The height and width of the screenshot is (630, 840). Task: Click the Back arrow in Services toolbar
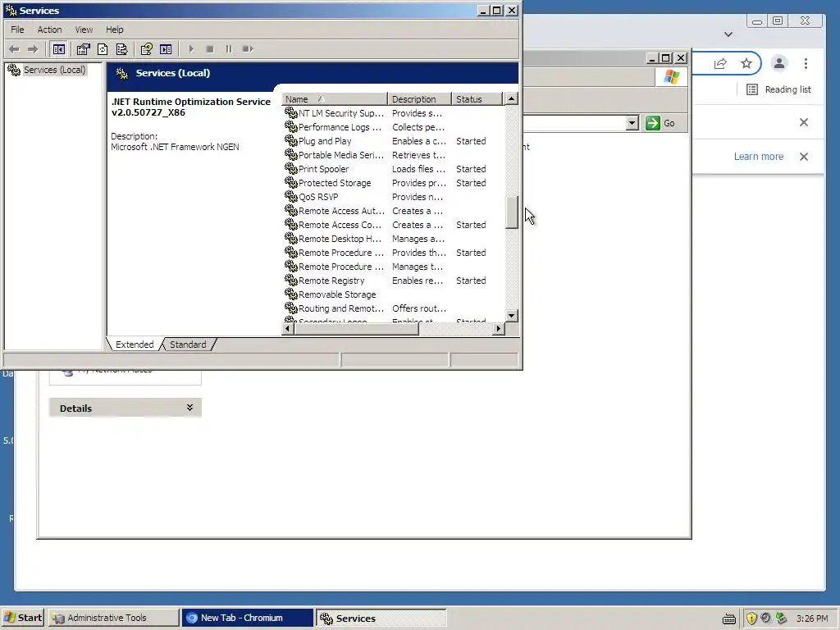pos(14,49)
